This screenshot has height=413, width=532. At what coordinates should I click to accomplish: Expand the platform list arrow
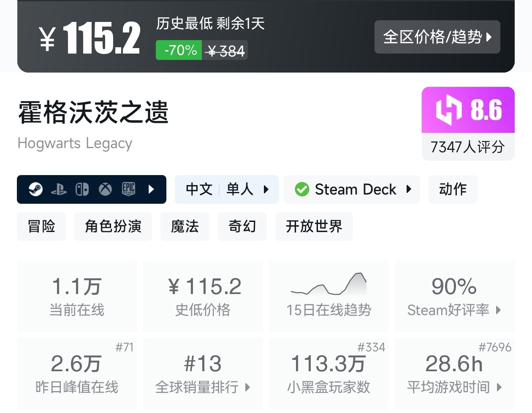[151, 189]
